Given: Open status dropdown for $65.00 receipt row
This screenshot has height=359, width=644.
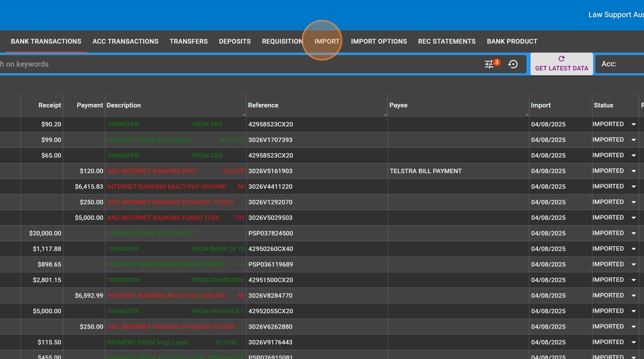Looking at the screenshot, I should [634, 156].
